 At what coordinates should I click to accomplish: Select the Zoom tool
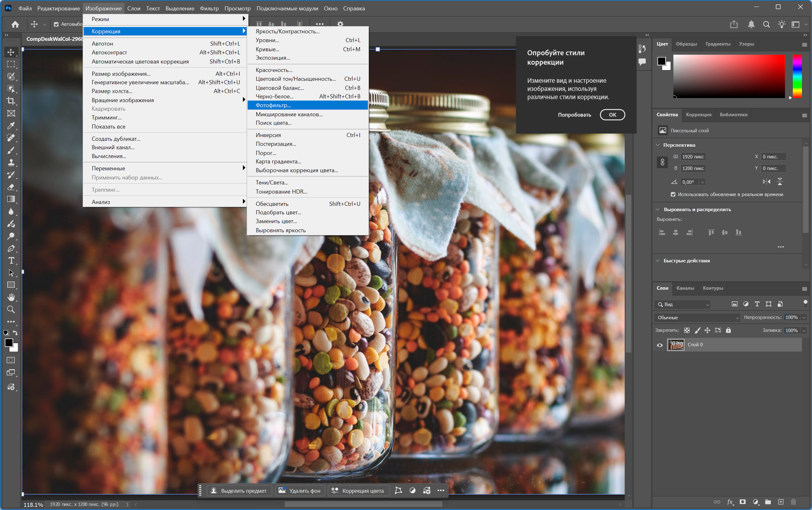point(11,309)
